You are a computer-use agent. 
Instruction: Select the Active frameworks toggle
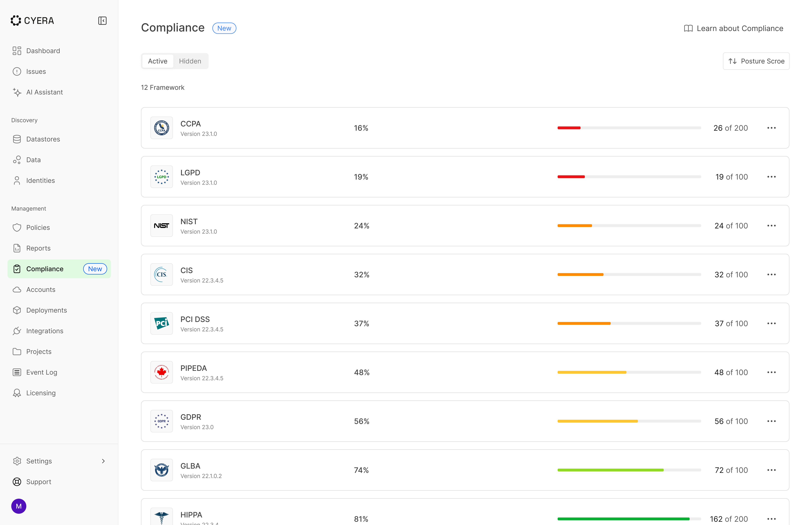click(157, 61)
